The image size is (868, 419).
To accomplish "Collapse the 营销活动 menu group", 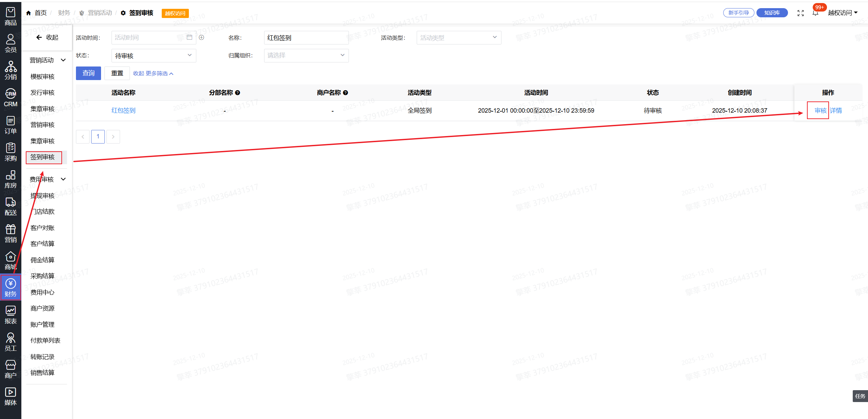I will coord(63,60).
